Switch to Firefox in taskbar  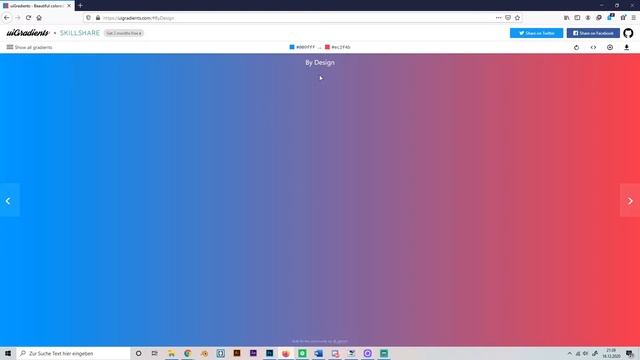pyautogui.click(x=286, y=353)
